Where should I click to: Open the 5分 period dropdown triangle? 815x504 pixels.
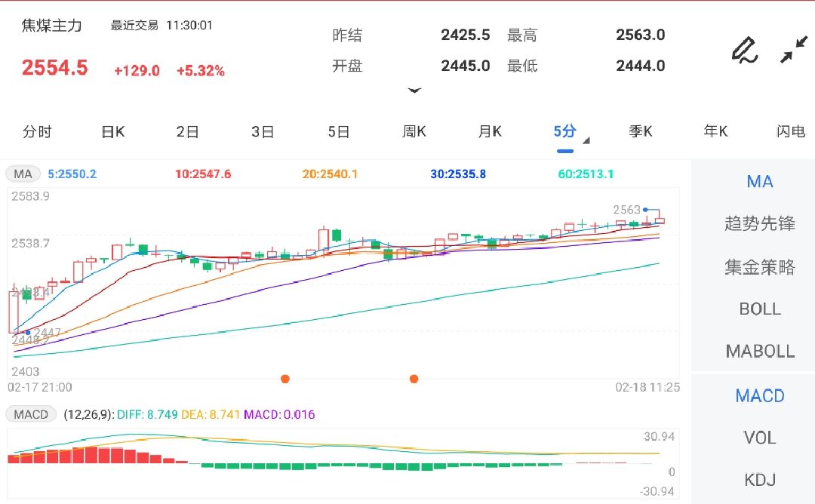coord(586,140)
